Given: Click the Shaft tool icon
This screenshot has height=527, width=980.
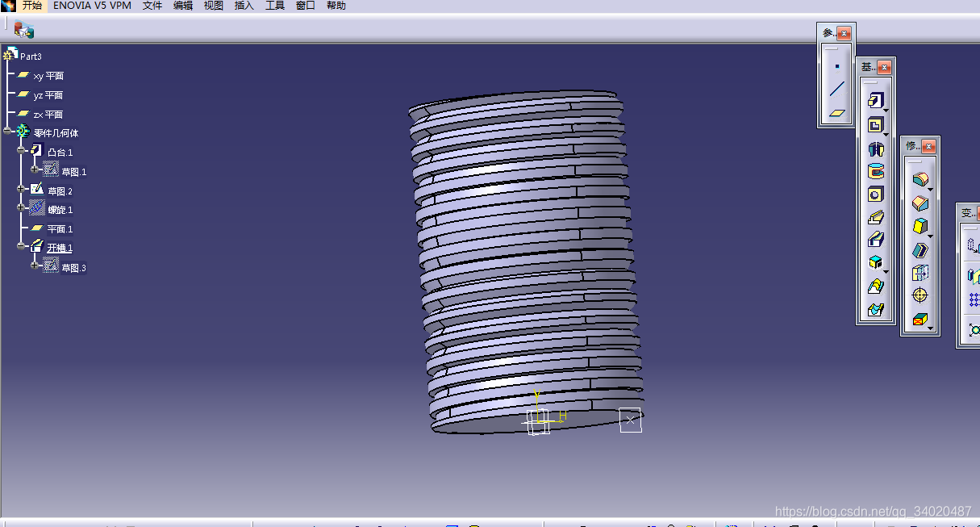Looking at the screenshot, I should (x=875, y=148).
